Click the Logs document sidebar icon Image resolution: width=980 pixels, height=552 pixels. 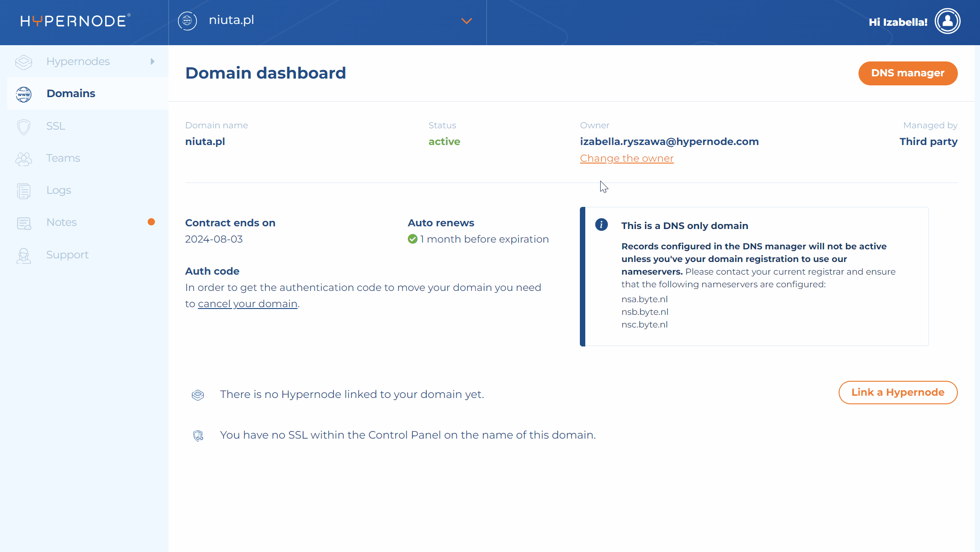point(23,191)
